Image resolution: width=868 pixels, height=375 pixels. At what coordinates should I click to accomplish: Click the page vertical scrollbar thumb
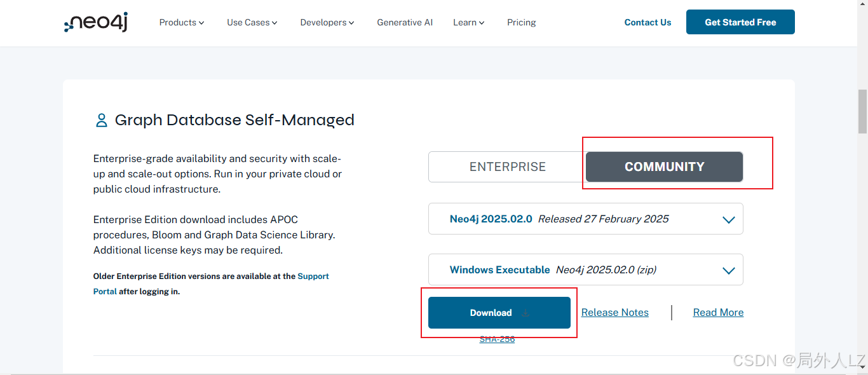click(x=862, y=111)
